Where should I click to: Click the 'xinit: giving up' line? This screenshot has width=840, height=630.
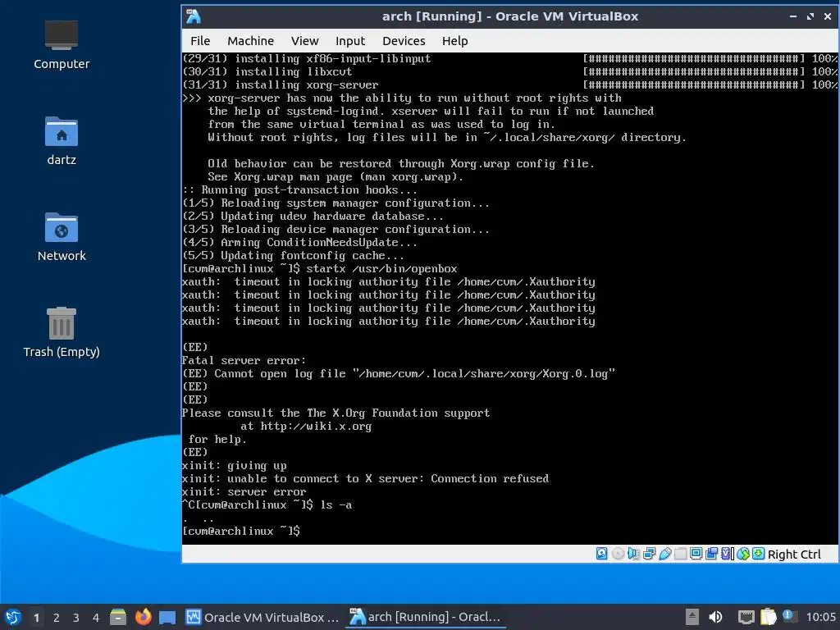point(234,466)
